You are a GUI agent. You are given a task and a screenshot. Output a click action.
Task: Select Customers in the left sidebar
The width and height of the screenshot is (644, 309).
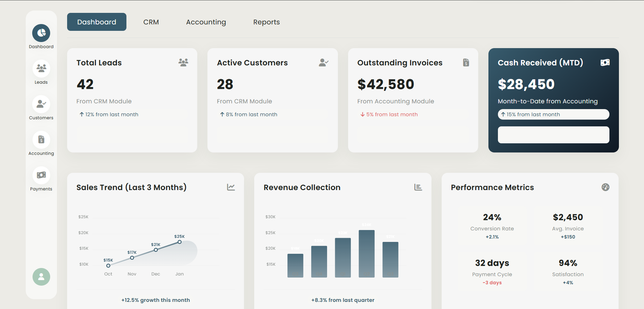(41, 104)
